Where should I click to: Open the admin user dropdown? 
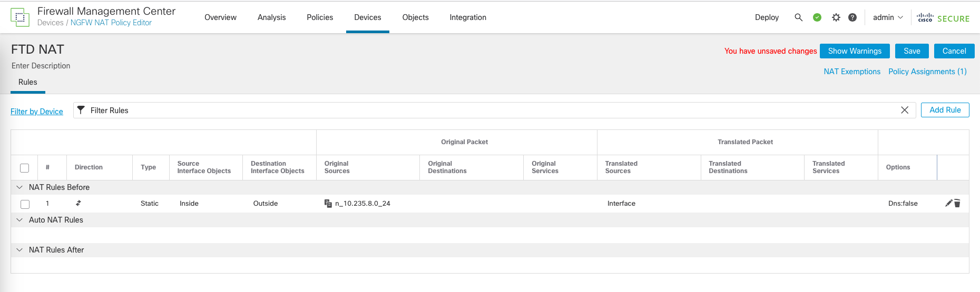click(x=888, y=17)
